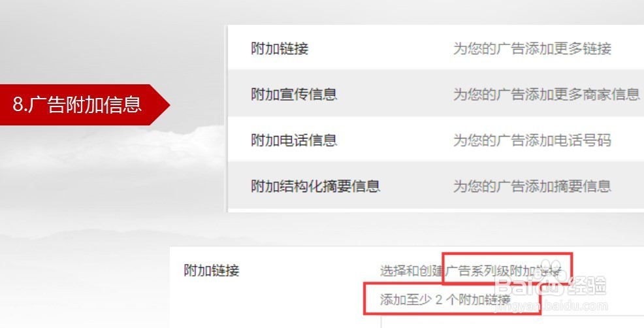Click the red 8.广告附加信息 banner
The width and height of the screenshot is (644, 328).
click(84, 105)
